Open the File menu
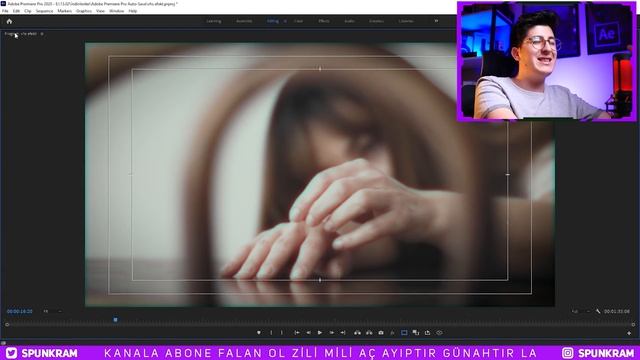The image size is (640, 360). pos(5,11)
